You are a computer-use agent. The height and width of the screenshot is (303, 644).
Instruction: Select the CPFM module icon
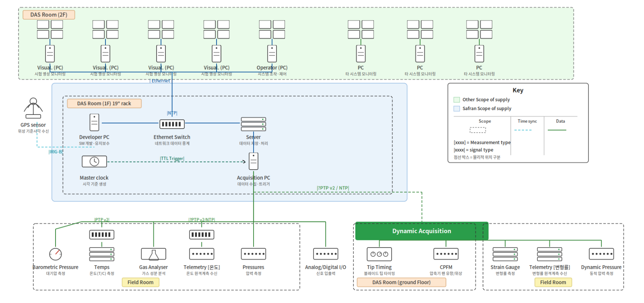coord(446,254)
